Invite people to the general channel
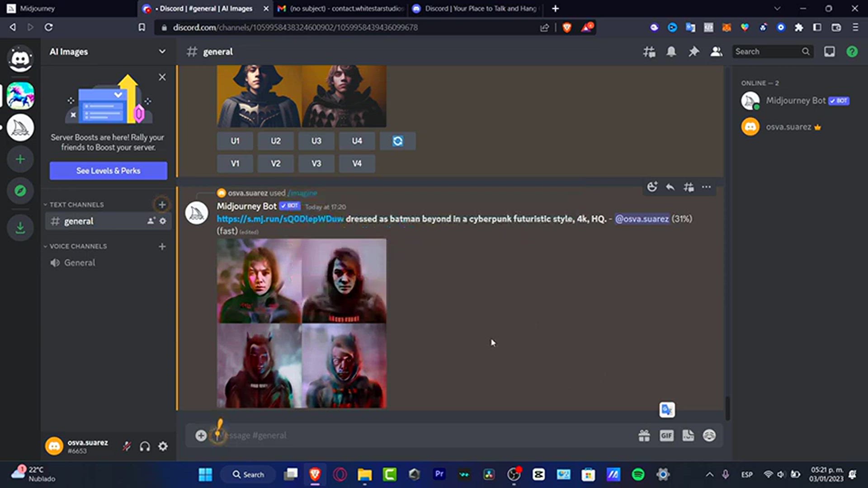868x488 pixels. [151, 221]
